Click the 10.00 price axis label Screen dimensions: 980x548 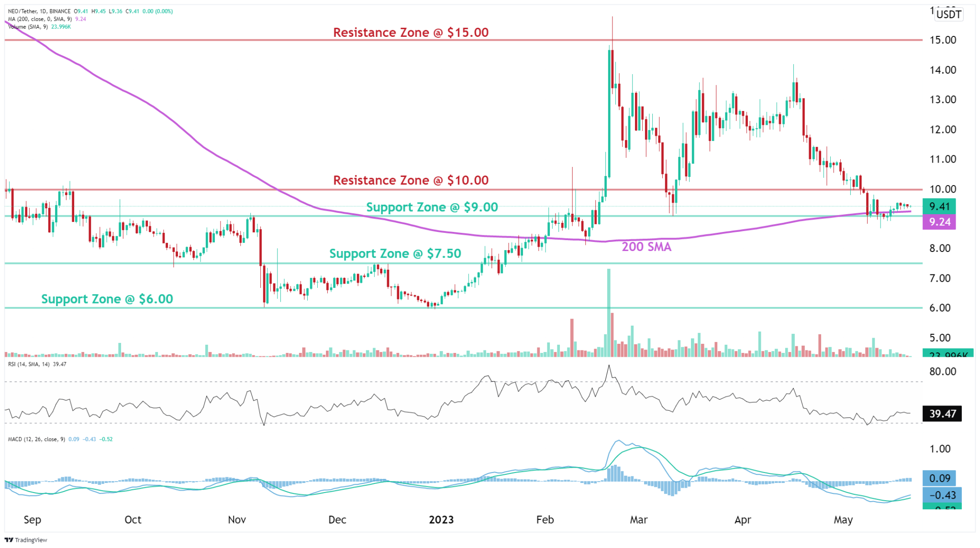[942, 189]
